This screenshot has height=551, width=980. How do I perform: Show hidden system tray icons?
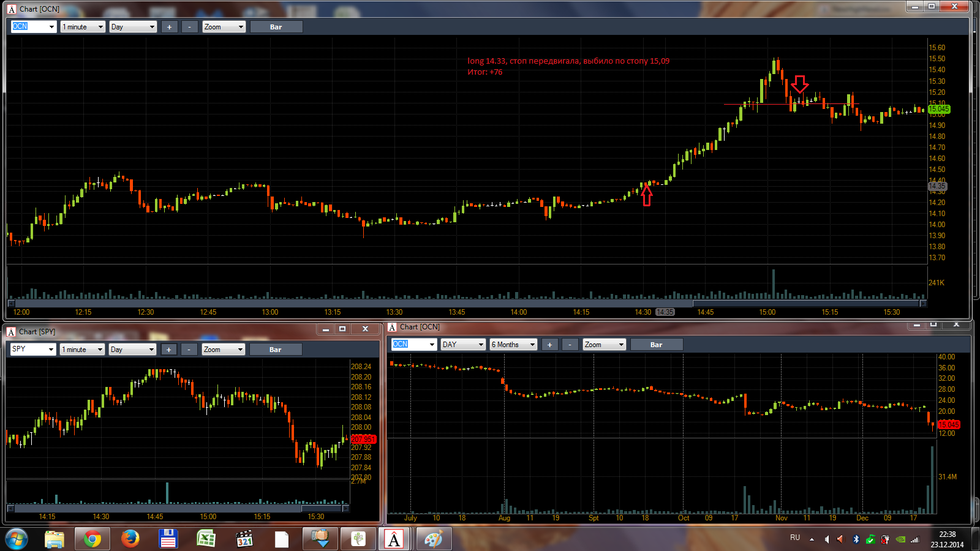(812, 539)
